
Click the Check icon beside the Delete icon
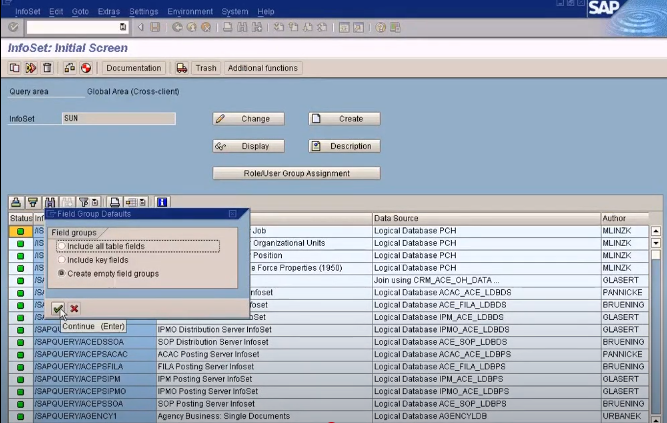(69, 68)
